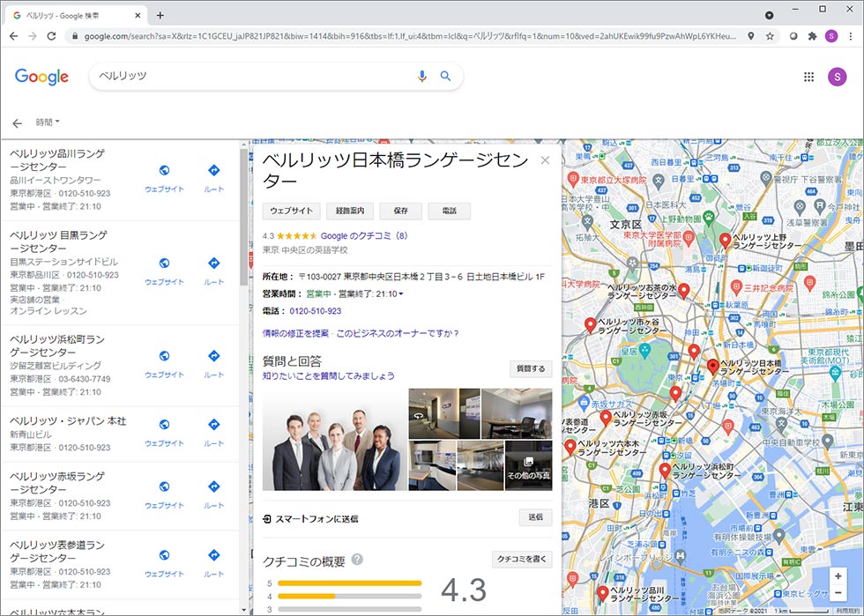Click the 送信 button
Image resolution: width=864 pixels, height=616 pixels.
536,516
